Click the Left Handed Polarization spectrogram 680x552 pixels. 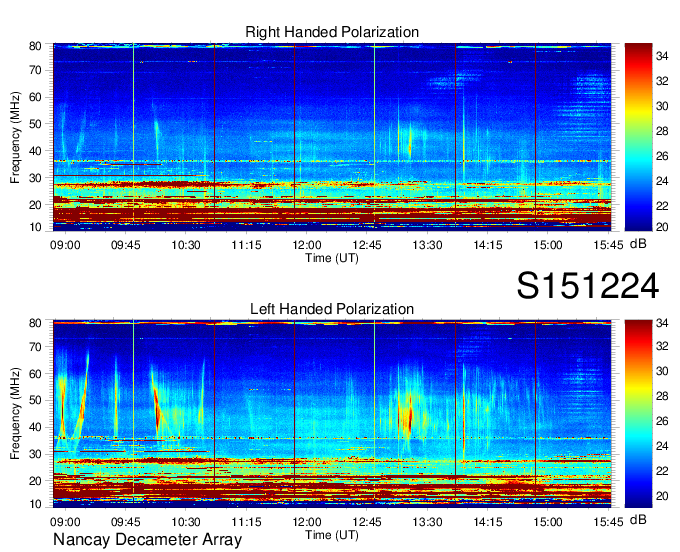tap(332, 414)
